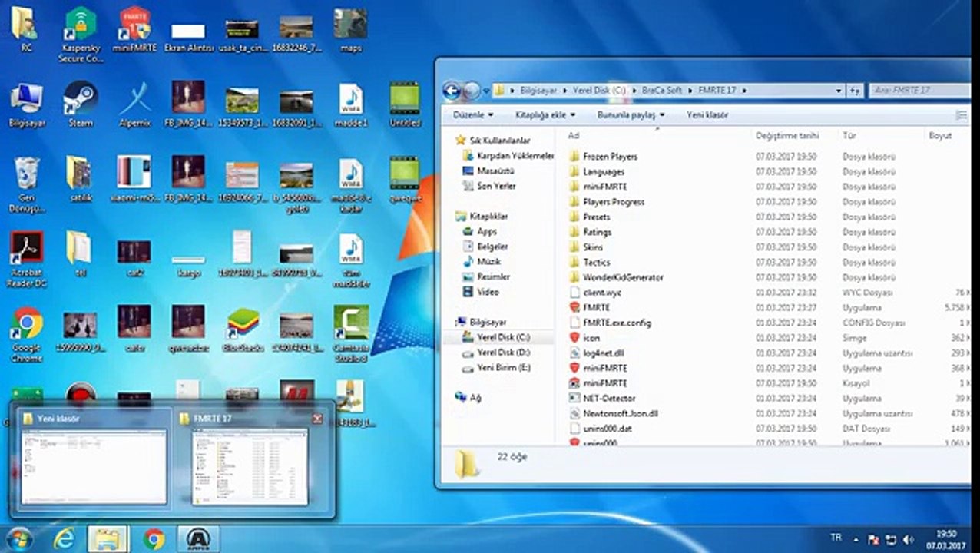The width and height of the screenshot is (980, 553).
Task: Launch Camtasia Studio desktop shortcut
Action: click(351, 334)
